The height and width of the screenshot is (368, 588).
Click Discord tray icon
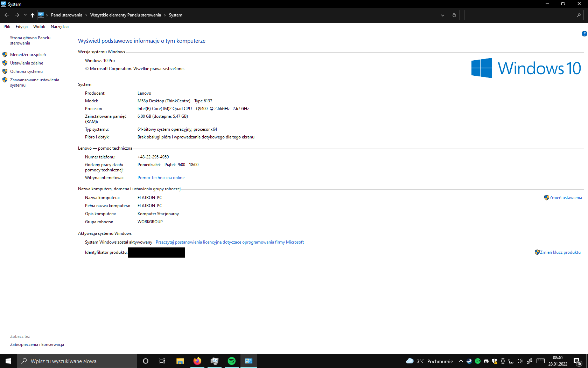coord(486,361)
